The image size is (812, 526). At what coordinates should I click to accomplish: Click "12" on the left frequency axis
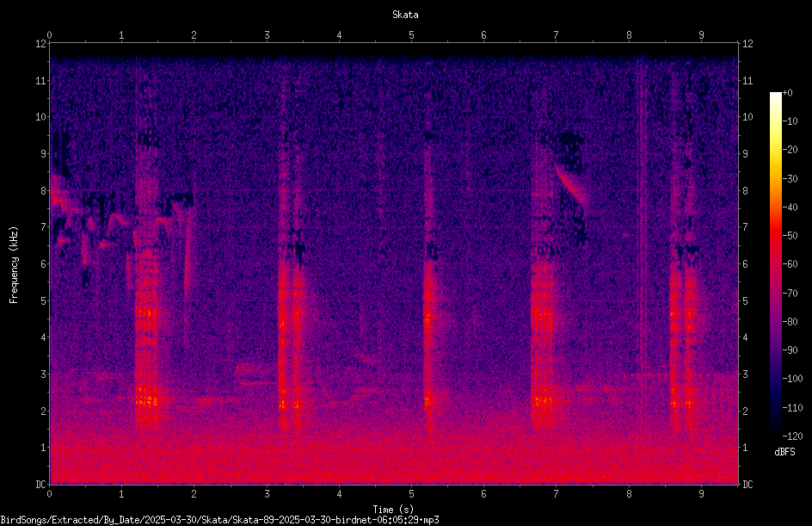coord(41,44)
